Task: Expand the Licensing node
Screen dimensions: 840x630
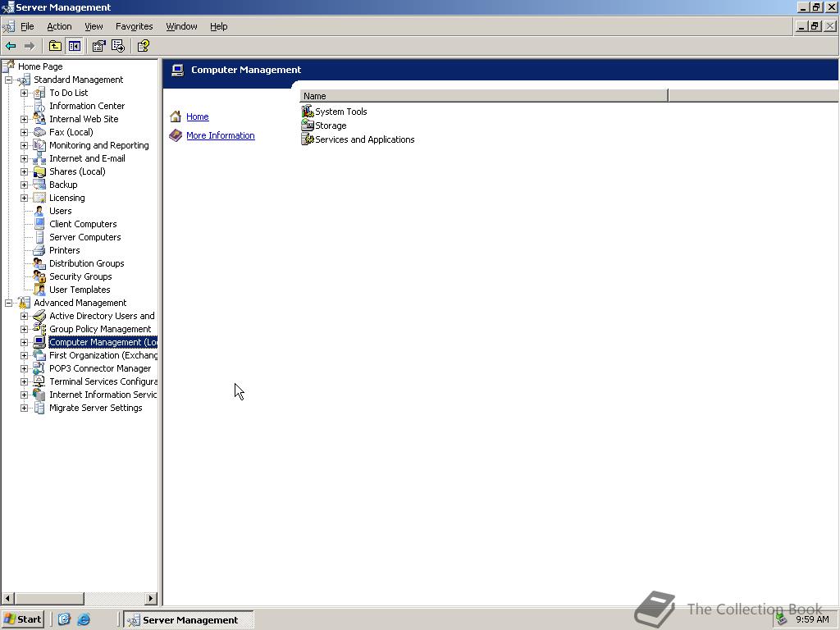Action: click(24, 198)
